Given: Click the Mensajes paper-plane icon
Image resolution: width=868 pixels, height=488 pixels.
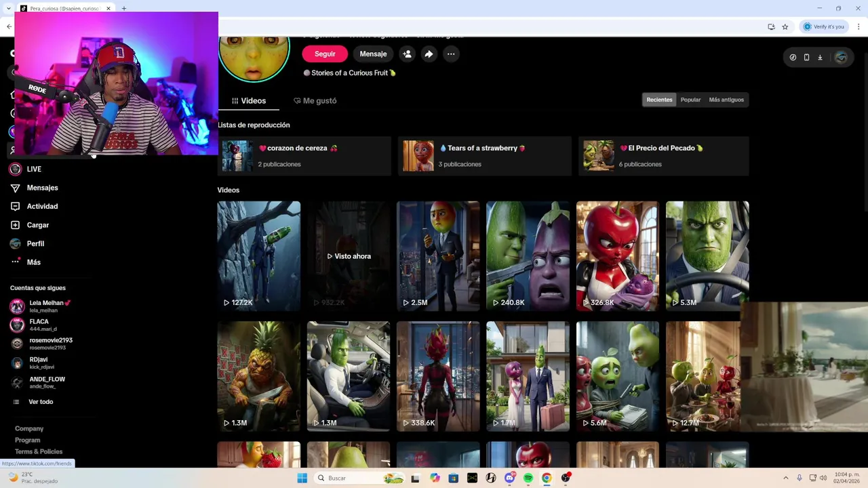Looking at the screenshot, I should (x=15, y=188).
